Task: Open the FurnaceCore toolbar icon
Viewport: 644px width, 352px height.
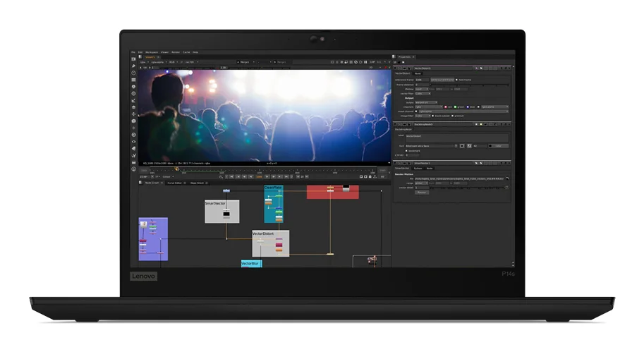Action: coord(133,169)
